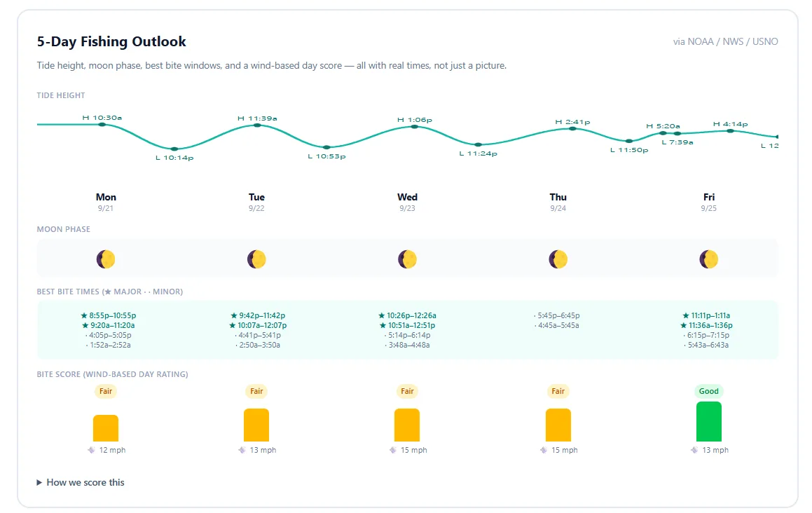Expand the How we score this section
Viewport: 812px width, 513px height.
click(81, 482)
